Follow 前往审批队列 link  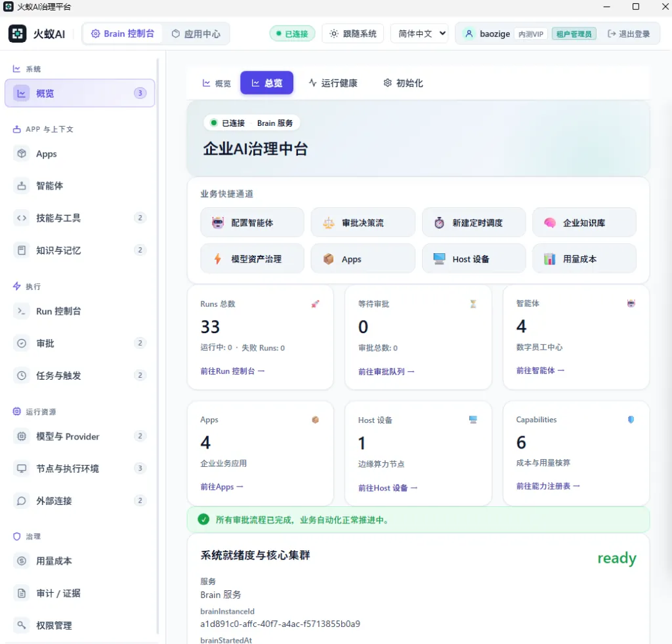tap(386, 371)
